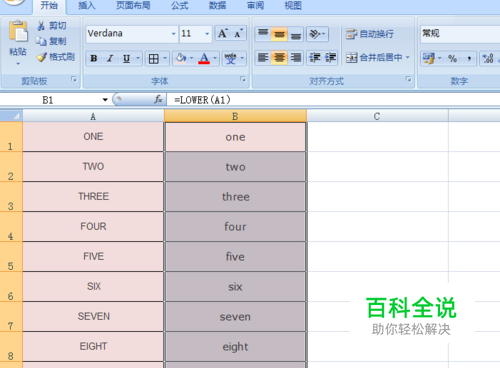Toggle right horizontal alignment

(295, 58)
